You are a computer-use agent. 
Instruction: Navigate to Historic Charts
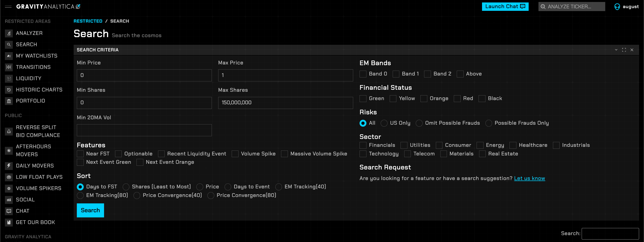click(x=39, y=90)
